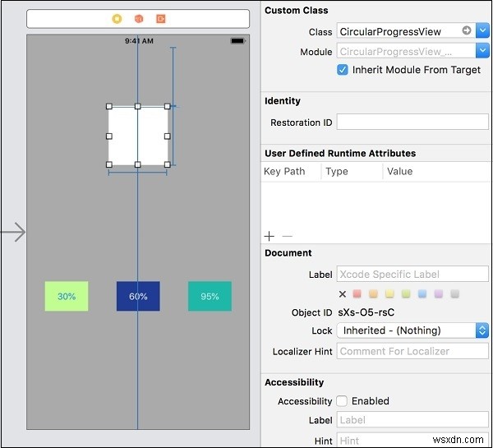Click the Xcode Specific Label field

(x=412, y=274)
